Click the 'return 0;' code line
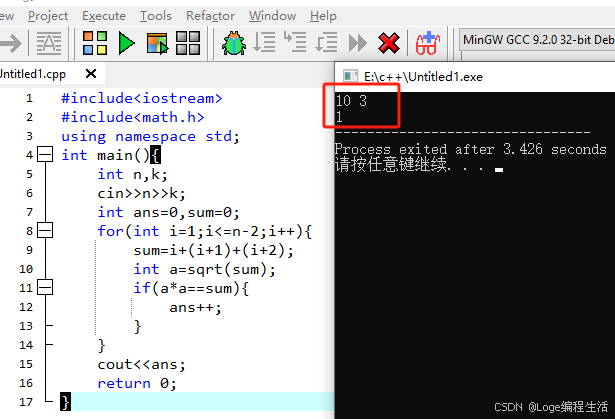Viewport: 615px width, 419px height. [x=137, y=383]
